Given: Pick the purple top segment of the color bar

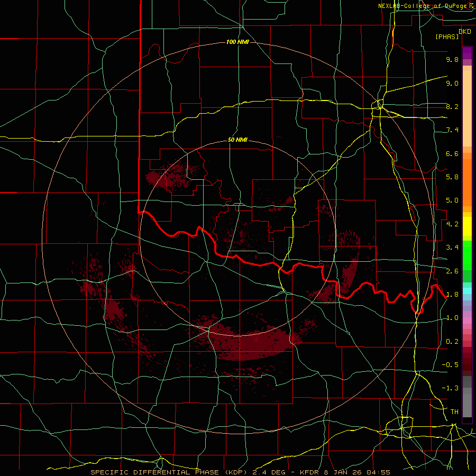Looking at the screenshot, I should point(467,53).
